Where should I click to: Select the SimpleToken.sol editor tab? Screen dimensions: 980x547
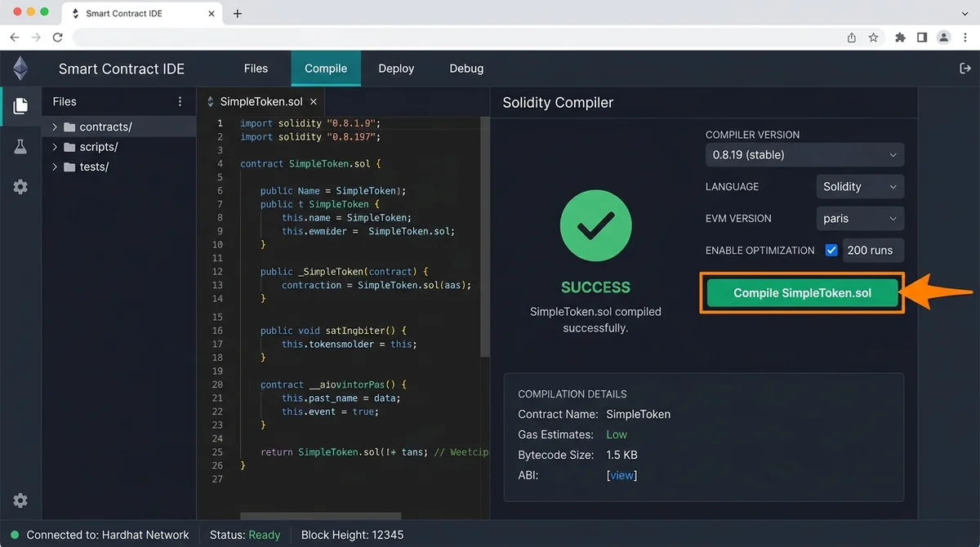(261, 102)
